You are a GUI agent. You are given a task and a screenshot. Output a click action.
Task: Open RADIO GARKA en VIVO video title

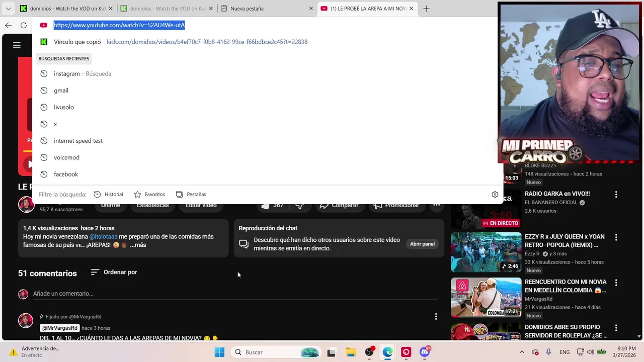pyautogui.click(x=557, y=194)
